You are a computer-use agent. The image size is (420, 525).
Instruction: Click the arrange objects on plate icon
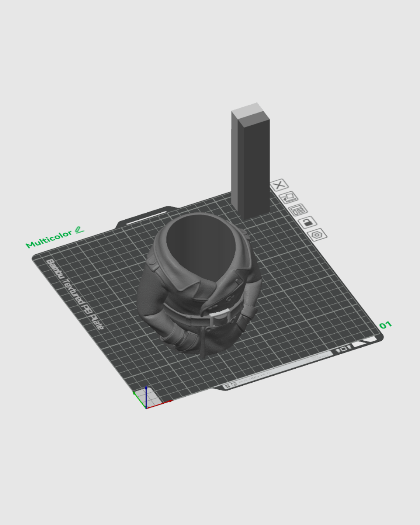(298, 210)
